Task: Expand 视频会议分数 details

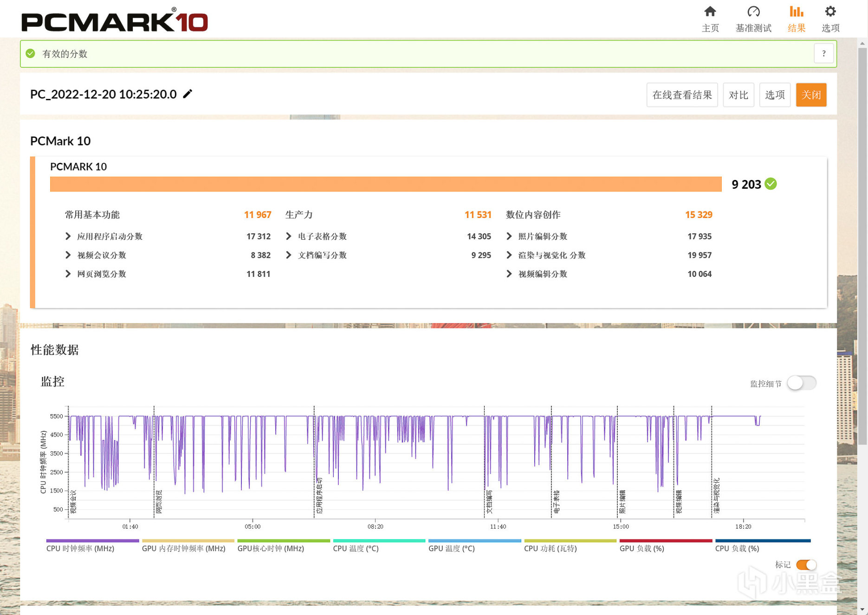Action: coord(68,255)
